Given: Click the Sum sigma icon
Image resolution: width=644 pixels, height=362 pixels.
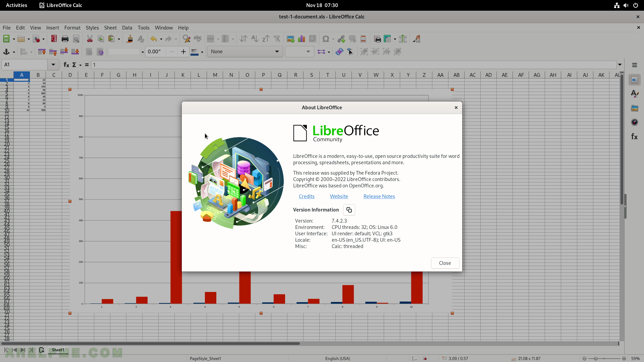Looking at the screenshot, I should click(x=74, y=65).
